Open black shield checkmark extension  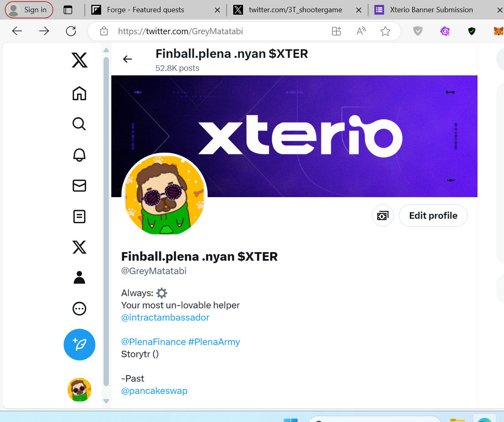click(x=472, y=31)
